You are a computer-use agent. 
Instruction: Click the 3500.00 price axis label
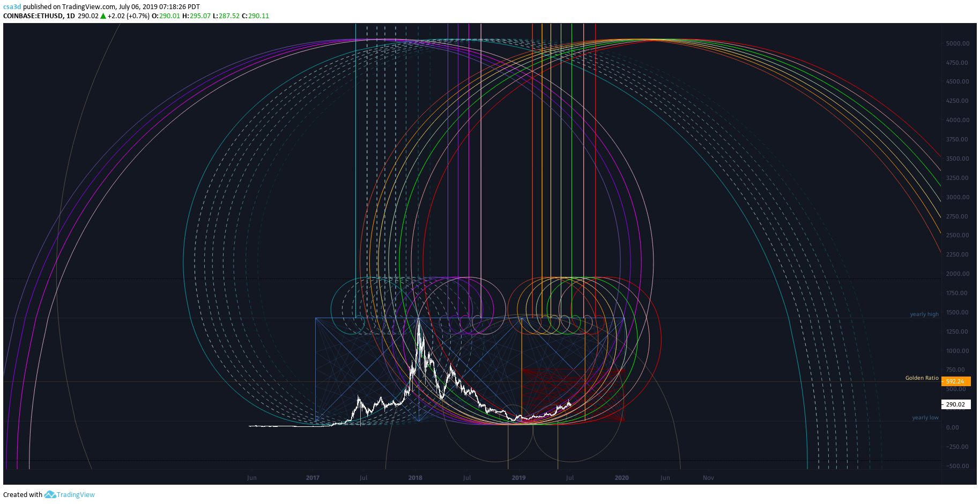click(x=957, y=159)
